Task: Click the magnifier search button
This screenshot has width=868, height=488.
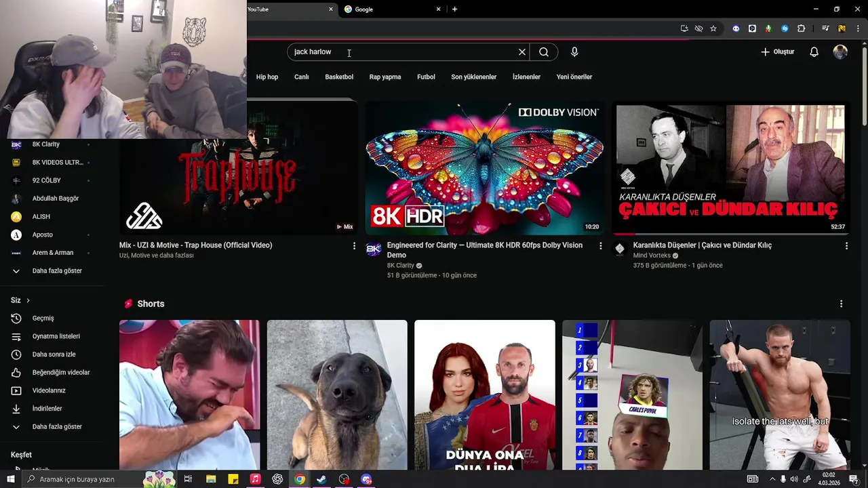Action: 544,52
